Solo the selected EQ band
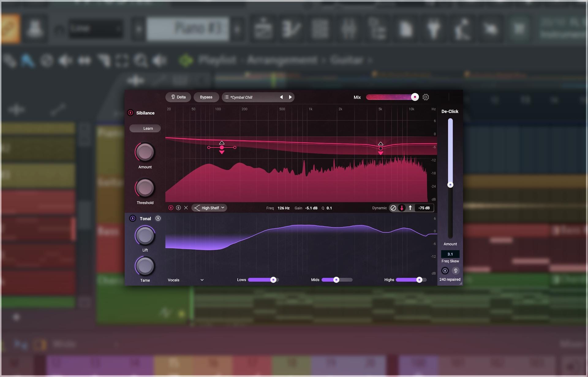Viewport: 588px width, 377px height. [x=179, y=208]
